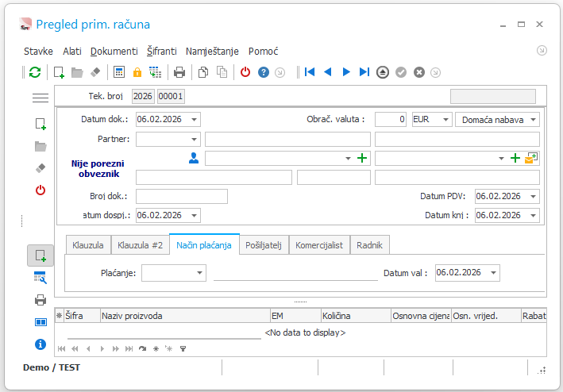Viewport: 563px width, 392px height.
Task: Switch to Klauzula tab
Action: [88, 245]
